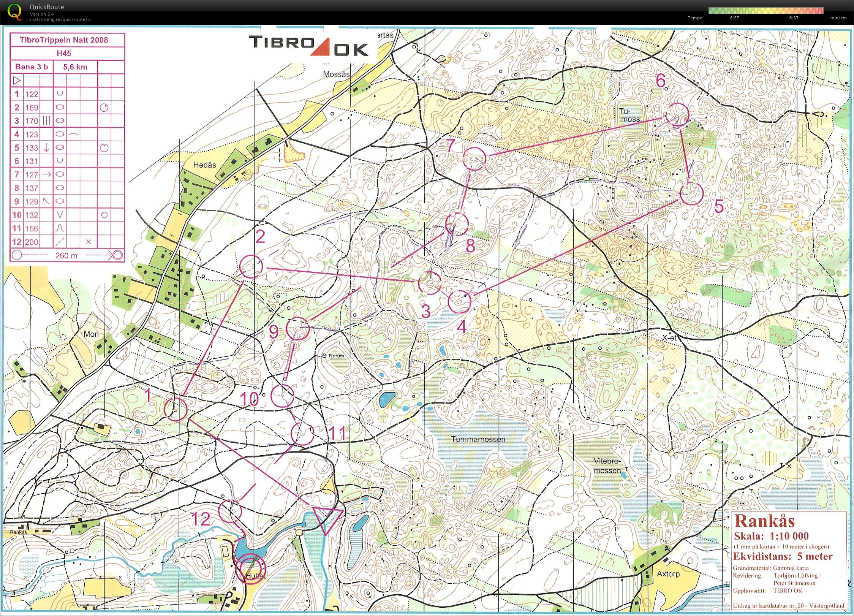Click the Bana 3 b course label

[x=32, y=67]
